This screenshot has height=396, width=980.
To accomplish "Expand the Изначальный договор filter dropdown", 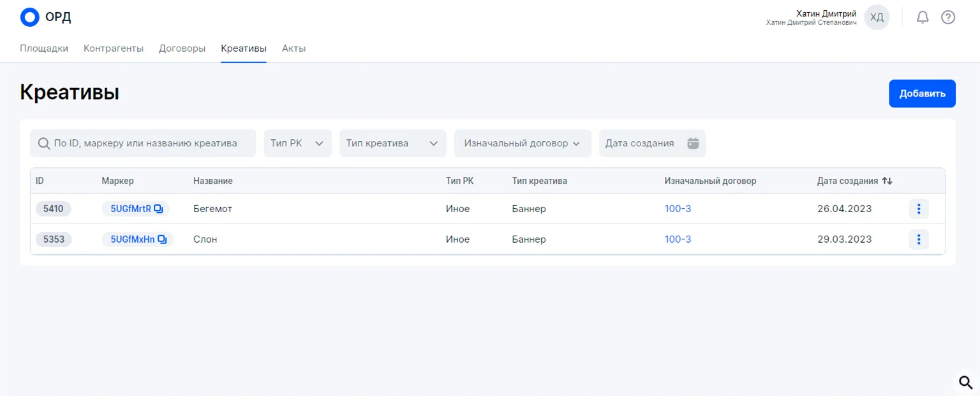I will point(522,143).
